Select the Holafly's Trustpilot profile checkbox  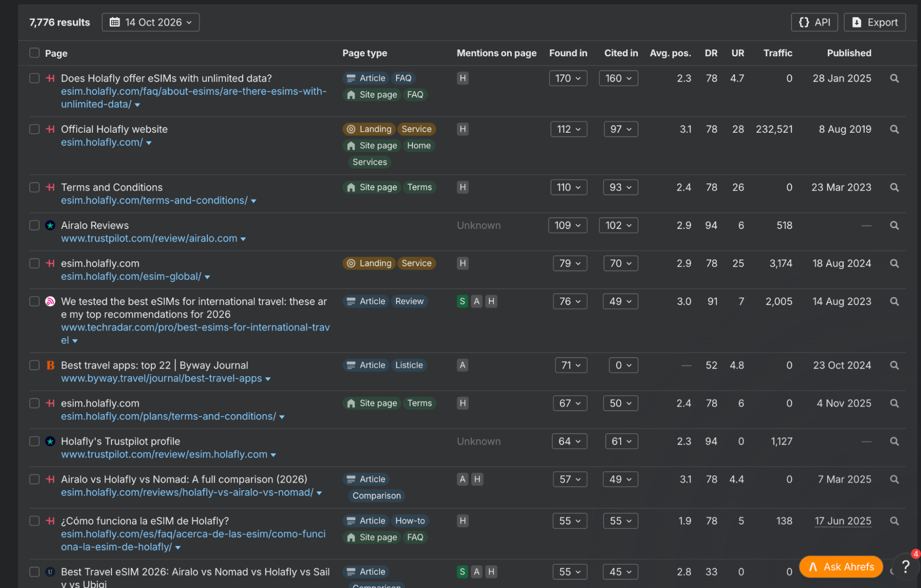[35, 441]
